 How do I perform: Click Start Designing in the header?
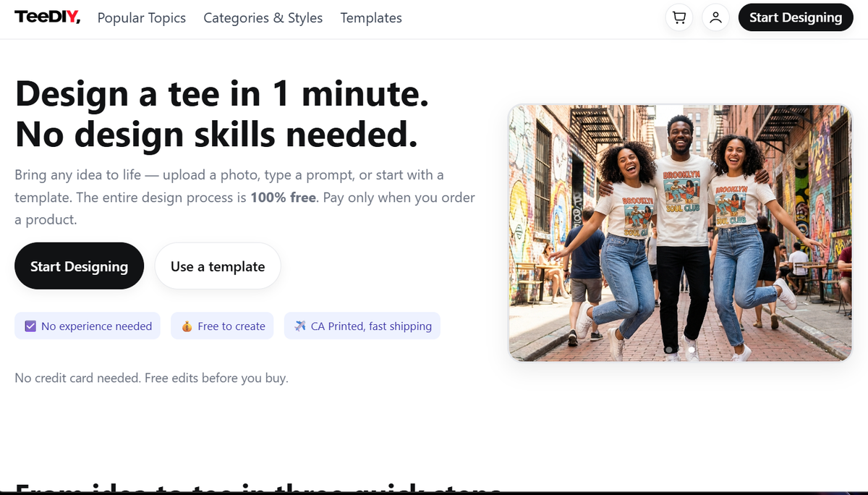(x=796, y=17)
